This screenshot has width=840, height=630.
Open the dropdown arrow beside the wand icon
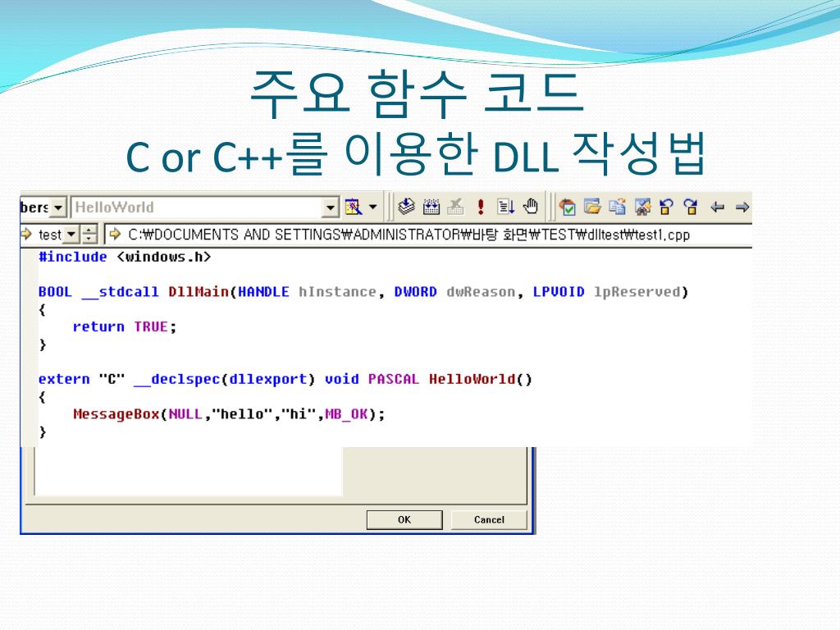pyautogui.click(x=373, y=207)
